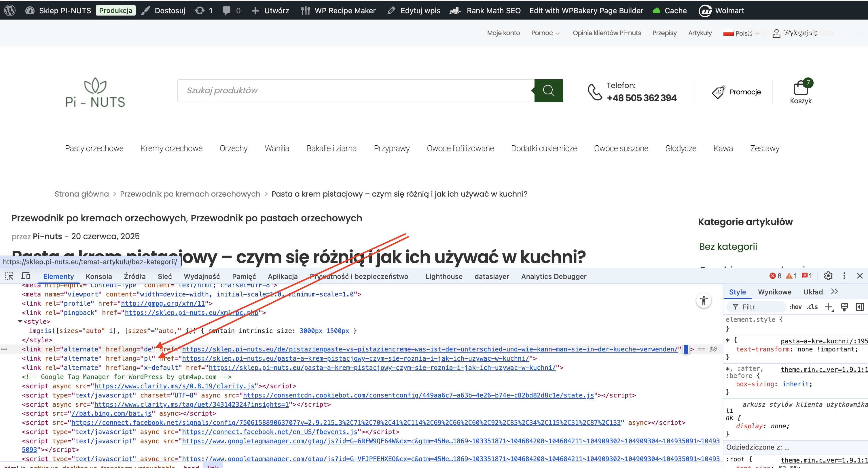This screenshot has height=468, width=868.
Task: Click the Pi-NUTS logo
Action: pos(95,92)
